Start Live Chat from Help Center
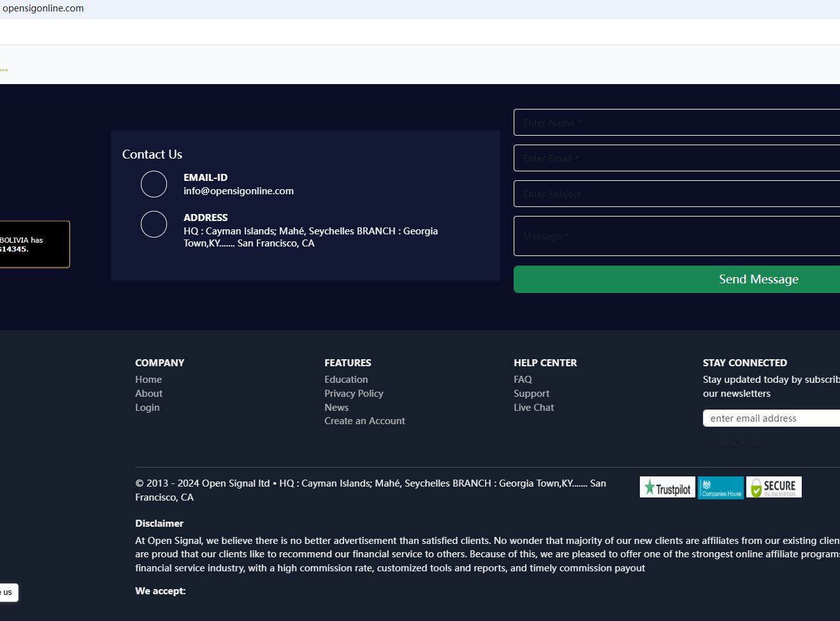The height and width of the screenshot is (621, 840). [x=533, y=408]
